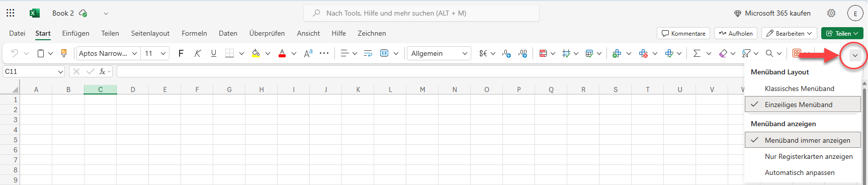This screenshot has width=868, height=185.
Task: Switch to the Einfügen tab
Action: [x=76, y=33]
